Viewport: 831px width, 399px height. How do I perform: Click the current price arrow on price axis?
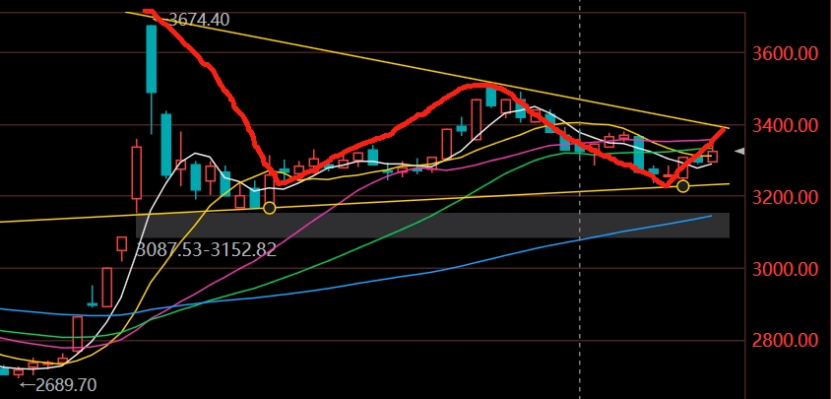coord(740,152)
